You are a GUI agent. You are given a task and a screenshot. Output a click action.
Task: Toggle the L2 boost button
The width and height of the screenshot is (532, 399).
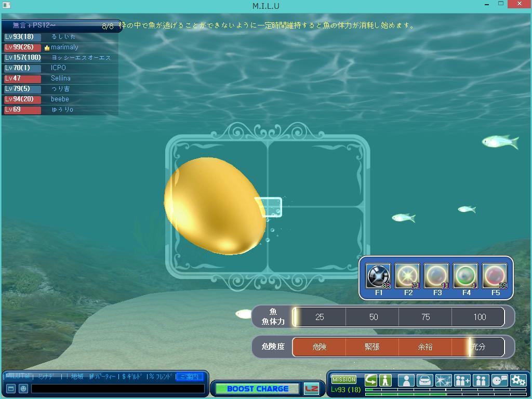(311, 389)
